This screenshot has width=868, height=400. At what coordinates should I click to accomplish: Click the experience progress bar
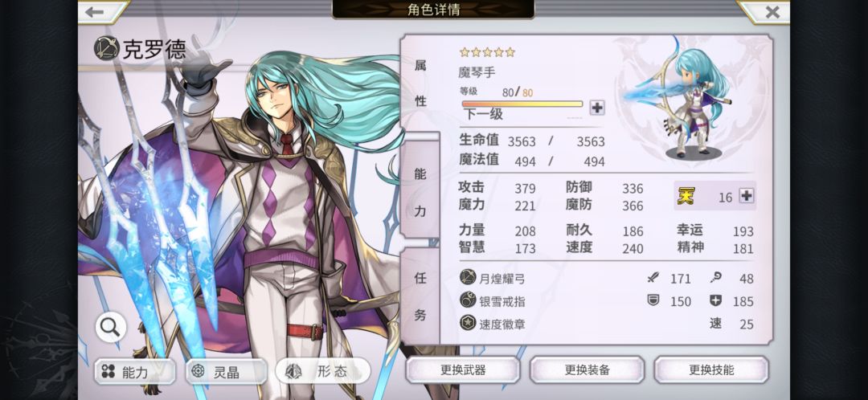pyautogui.click(x=522, y=104)
